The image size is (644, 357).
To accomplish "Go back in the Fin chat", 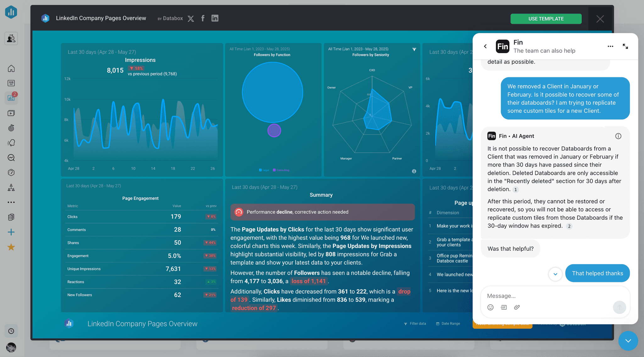I will click(x=485, y=47).
